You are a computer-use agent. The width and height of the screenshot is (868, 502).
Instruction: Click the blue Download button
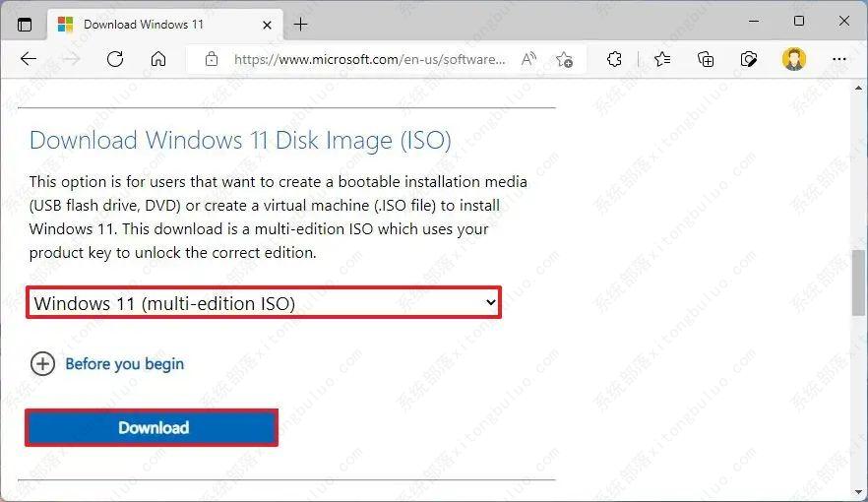153,428
